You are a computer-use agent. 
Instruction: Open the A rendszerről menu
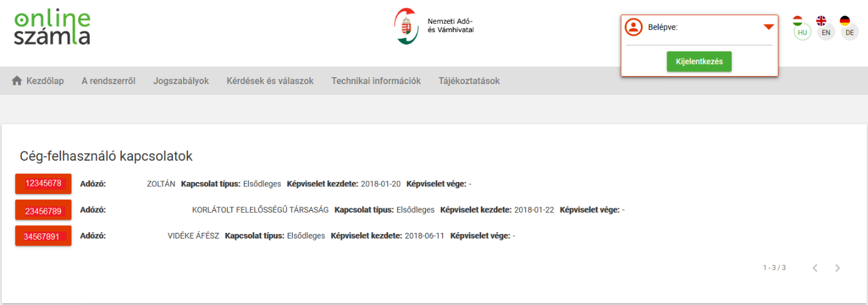108,81
